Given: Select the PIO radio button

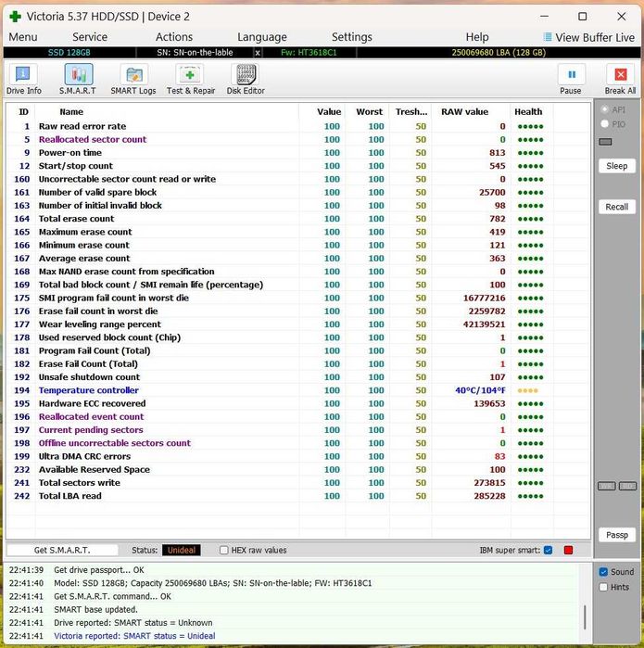Looking at the screenshot, I should (x=605, y=123).
